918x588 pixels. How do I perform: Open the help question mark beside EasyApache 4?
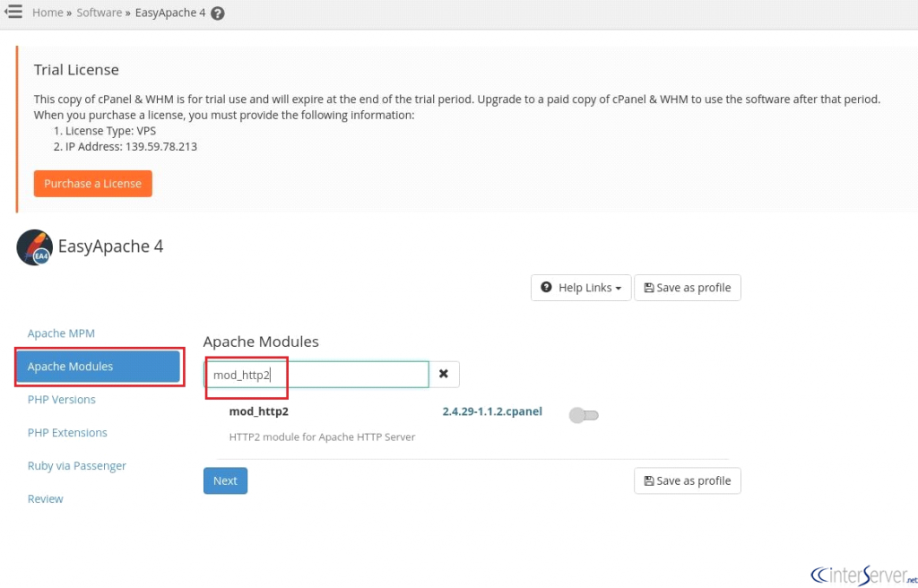point(218,13)
